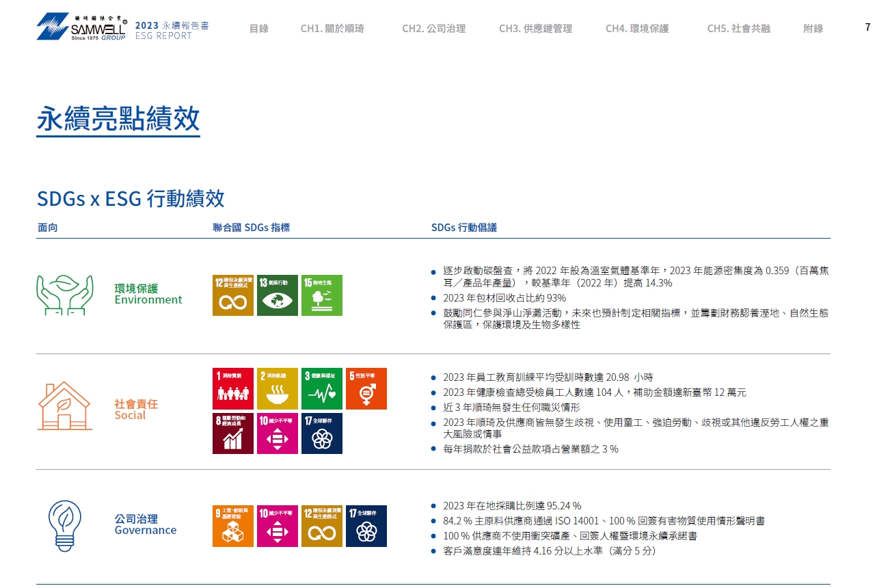Jump to CH4. 環境保護 chapter
This screenshot has height=588, width=875.
[x=637, y=28]
